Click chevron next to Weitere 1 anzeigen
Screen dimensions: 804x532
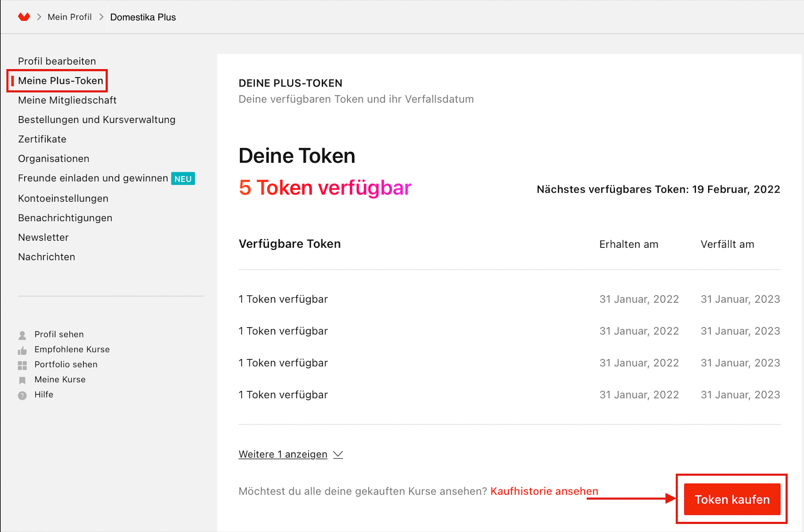(x=338, y=454)
